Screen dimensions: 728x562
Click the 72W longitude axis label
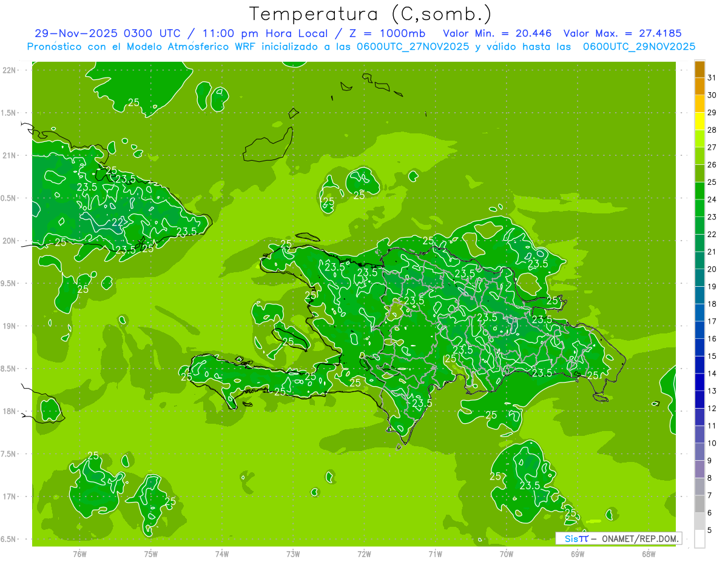click(x=365, y=554)
